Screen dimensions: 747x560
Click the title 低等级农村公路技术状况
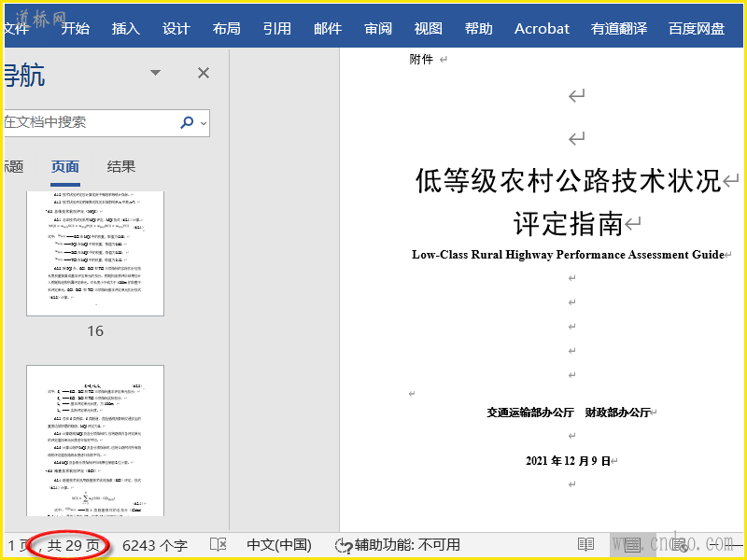coord(568,180)
